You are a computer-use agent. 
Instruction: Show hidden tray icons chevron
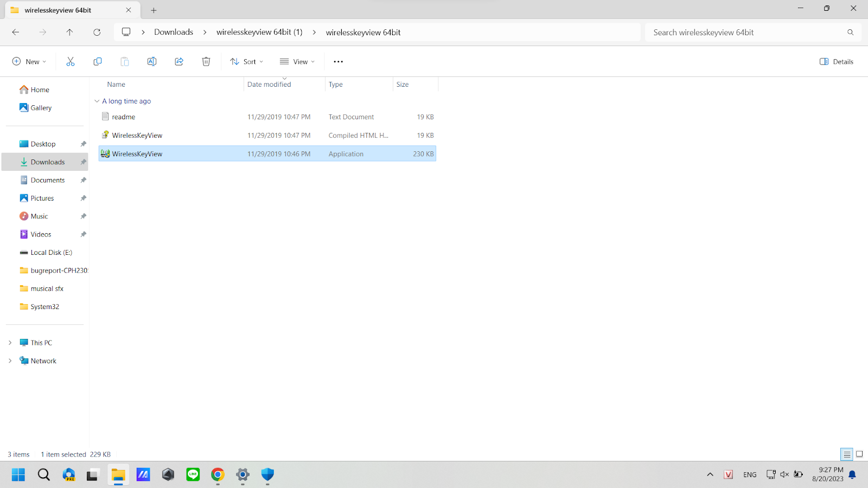coord(710,474)
